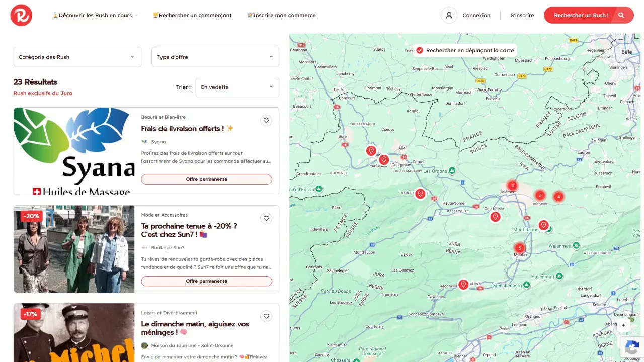Image resolution: width=644 pixels, height=362 pixels.
Task: Click the map pin near Courgenay
Action: click(x=384, y=160)
